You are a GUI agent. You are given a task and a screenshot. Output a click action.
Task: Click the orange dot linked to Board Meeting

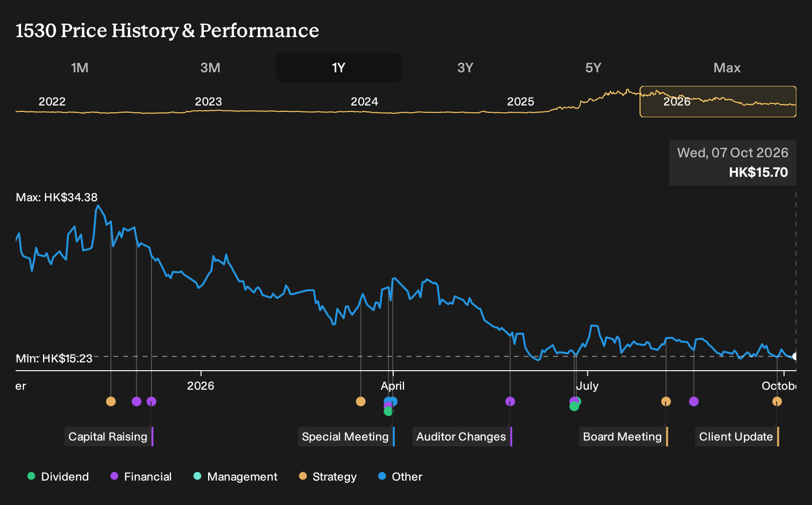point(666,401)
